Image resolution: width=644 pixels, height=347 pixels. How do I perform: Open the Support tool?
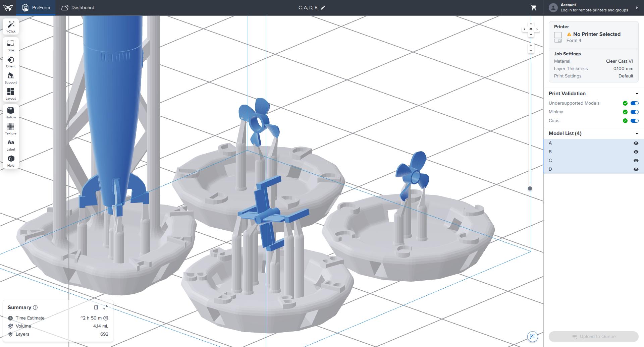pyautogui.click(x=11, y=78)
